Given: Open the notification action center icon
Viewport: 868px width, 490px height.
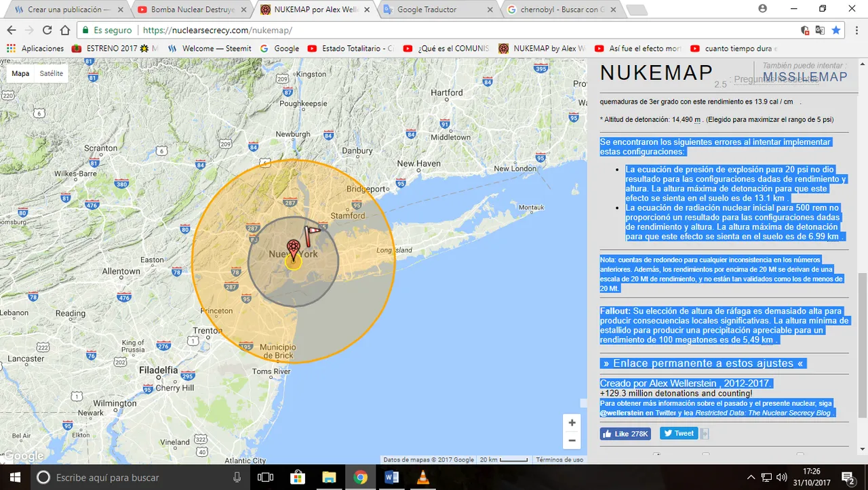Looking at the screenshot, I should (848, 477).
